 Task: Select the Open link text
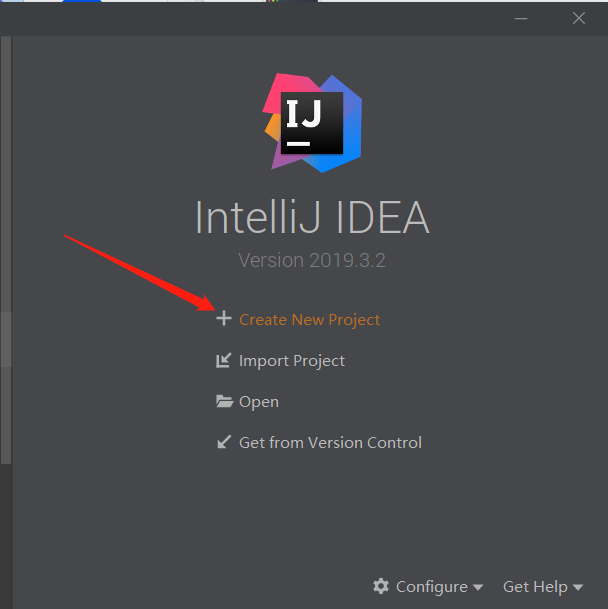259,401
